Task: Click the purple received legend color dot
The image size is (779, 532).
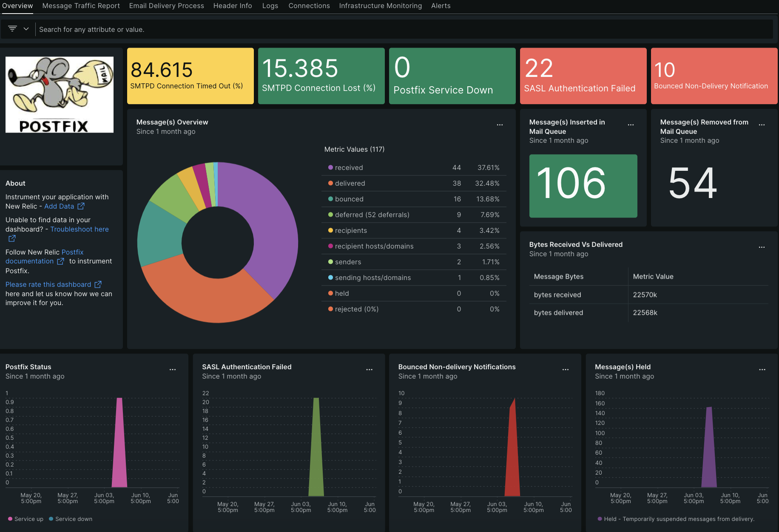Action: 330,167
